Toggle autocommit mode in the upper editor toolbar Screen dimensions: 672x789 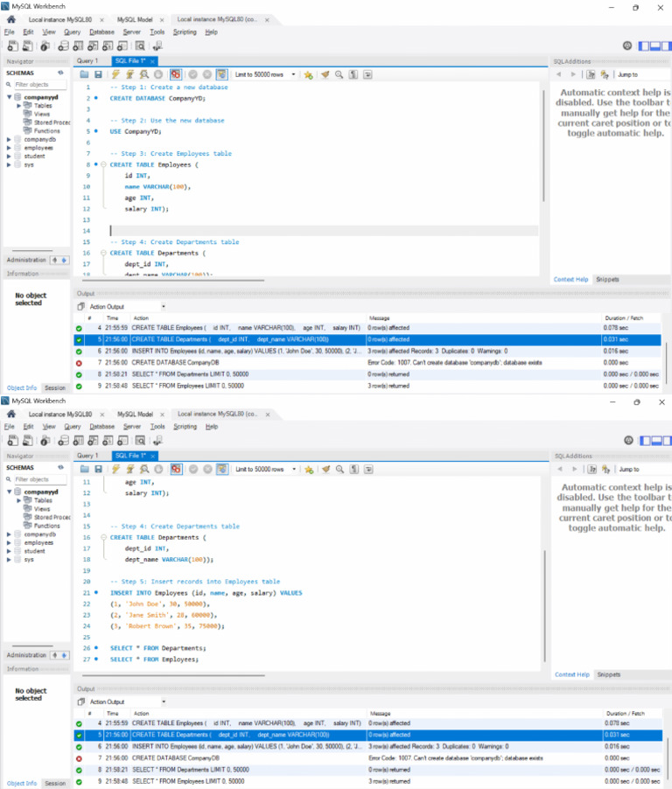221,74
